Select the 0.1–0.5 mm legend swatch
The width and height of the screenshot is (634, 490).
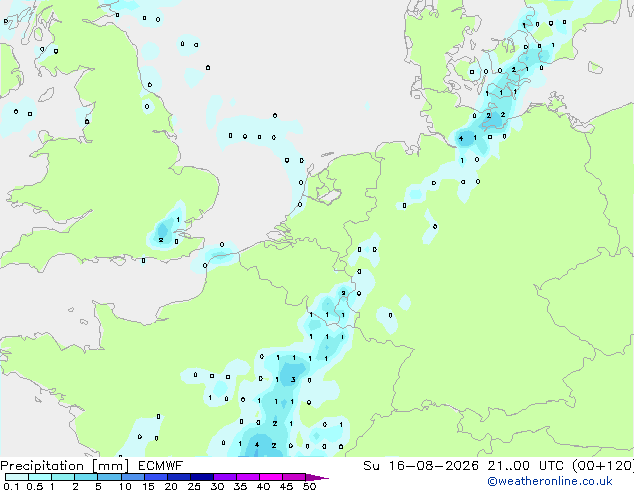(17, 477)
